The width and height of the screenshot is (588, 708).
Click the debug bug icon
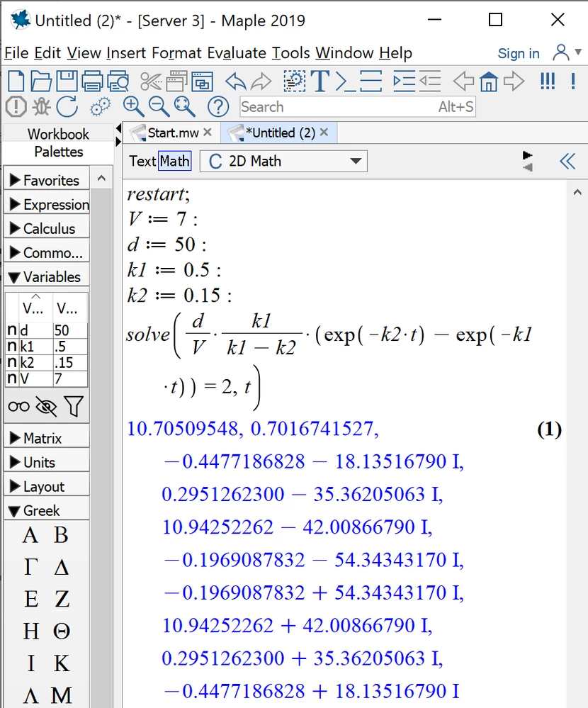pos(42,107)
